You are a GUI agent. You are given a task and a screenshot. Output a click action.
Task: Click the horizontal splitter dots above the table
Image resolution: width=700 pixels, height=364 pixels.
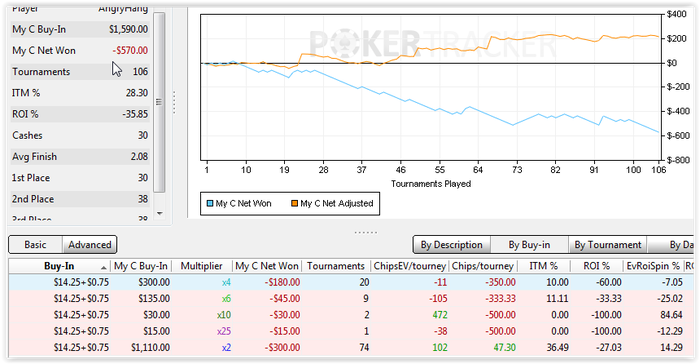pyautogui.click(x=366, y=232)
